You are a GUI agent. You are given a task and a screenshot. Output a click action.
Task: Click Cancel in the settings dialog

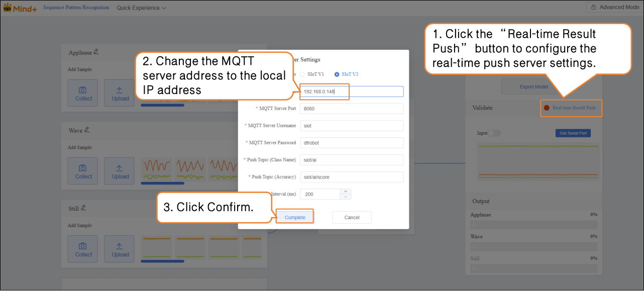pos(352,217)
